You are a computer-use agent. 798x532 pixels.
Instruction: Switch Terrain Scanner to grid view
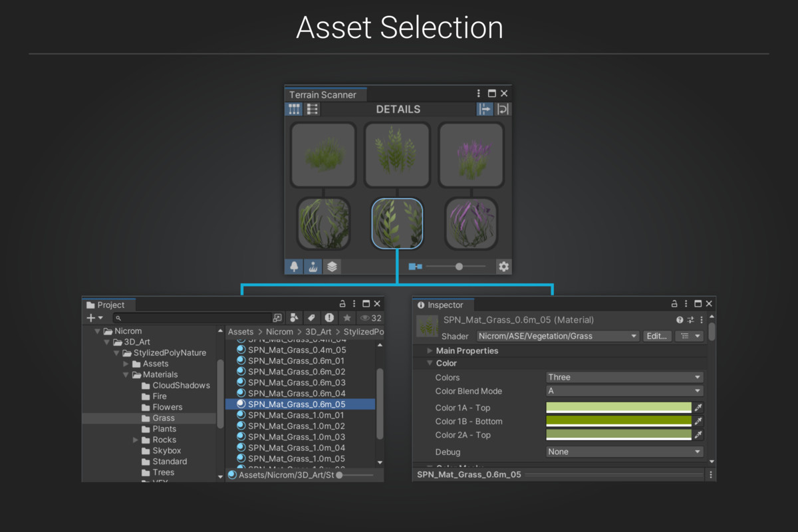point(293,109)
